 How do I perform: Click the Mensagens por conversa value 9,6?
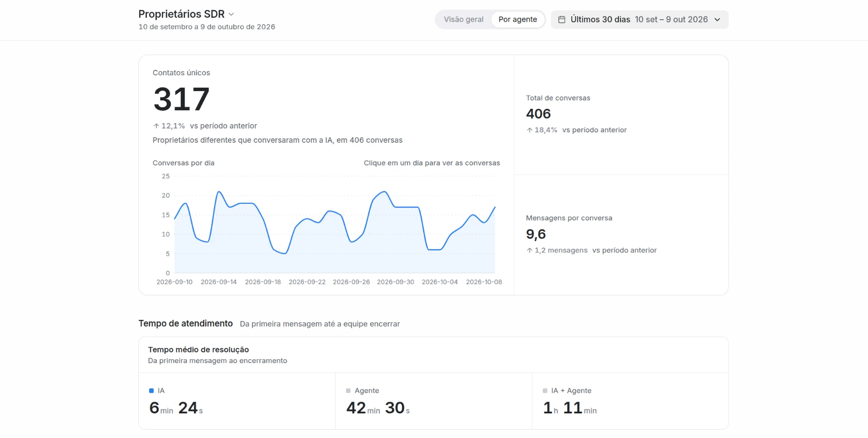[x=536, y=234]
